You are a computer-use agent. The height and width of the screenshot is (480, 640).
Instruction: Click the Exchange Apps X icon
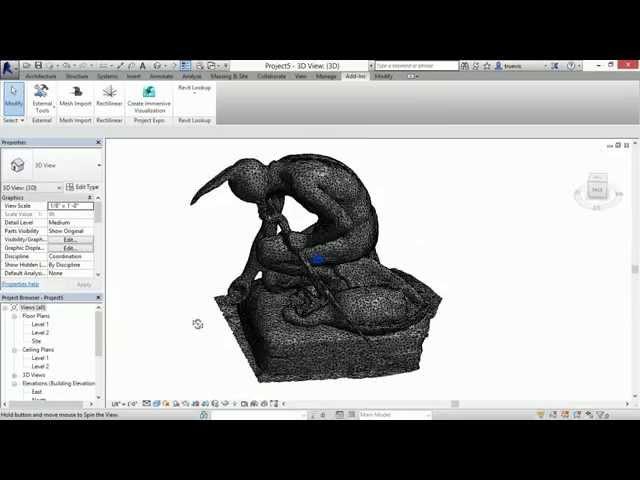point(555,66)
